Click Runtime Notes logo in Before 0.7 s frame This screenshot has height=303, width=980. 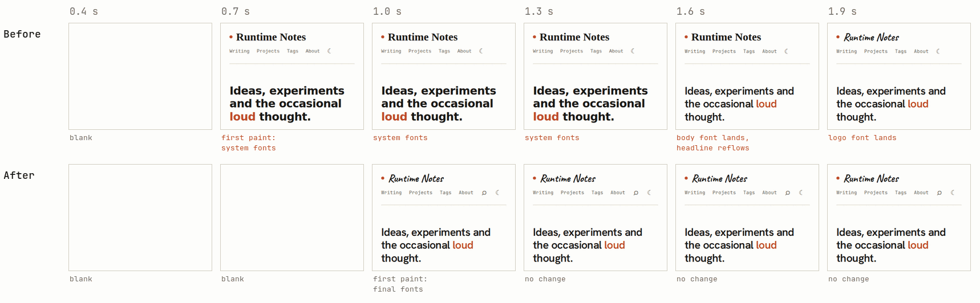(x=271, y=37)
